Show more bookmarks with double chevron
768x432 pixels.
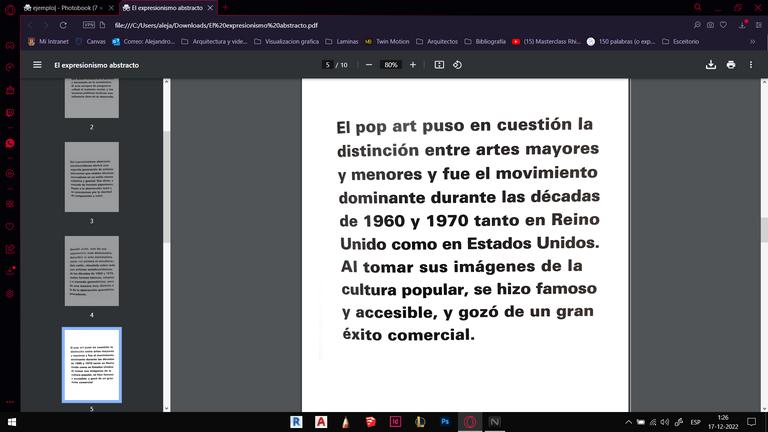[753, 42]
